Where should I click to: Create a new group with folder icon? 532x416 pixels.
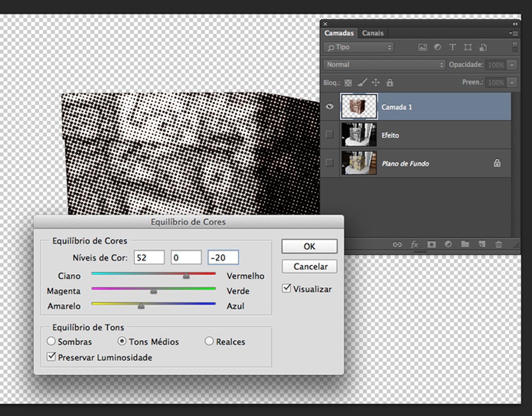click(465, 245)
